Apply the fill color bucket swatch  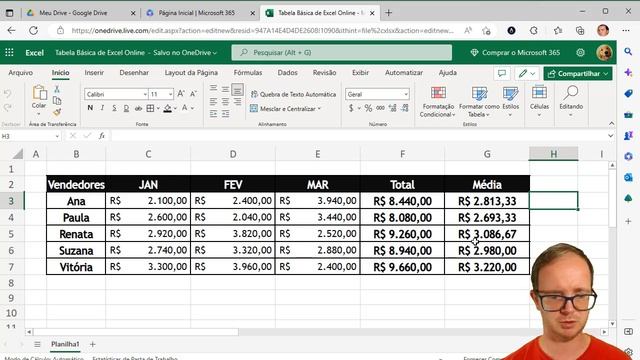coord(167,108)
